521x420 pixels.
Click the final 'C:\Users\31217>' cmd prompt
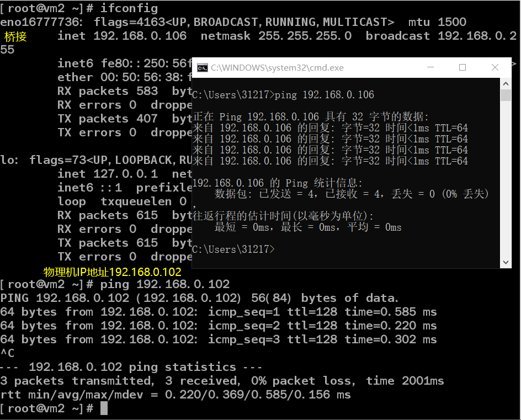[x=233, y=249]
